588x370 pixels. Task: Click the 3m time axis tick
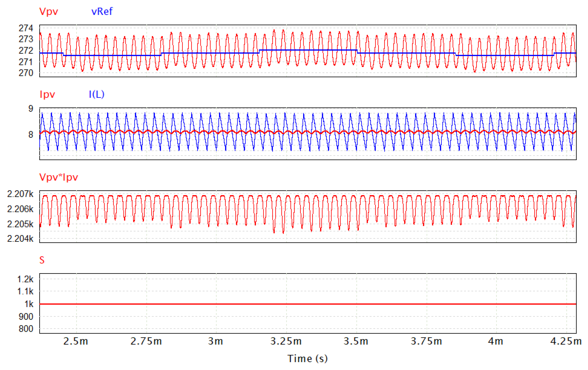click(x=216, y=341)
